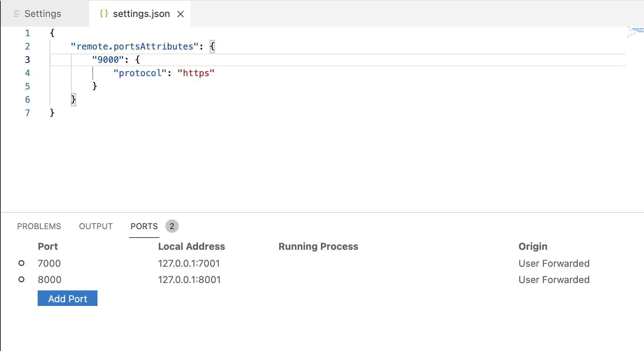Click the status circle icon for port 7000
Viewport: 644px width, 351px height.
(x=21, y=263)
